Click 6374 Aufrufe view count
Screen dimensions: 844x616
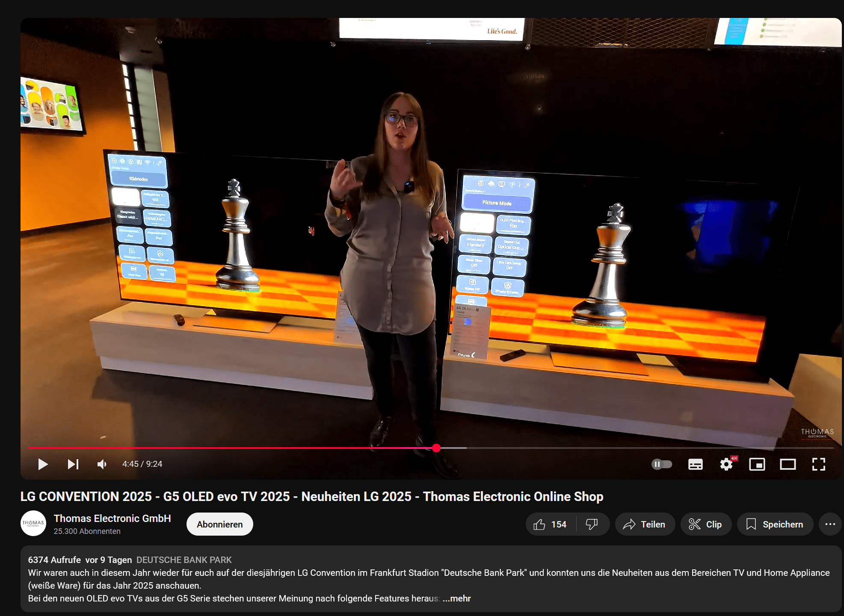pos(54,560)
